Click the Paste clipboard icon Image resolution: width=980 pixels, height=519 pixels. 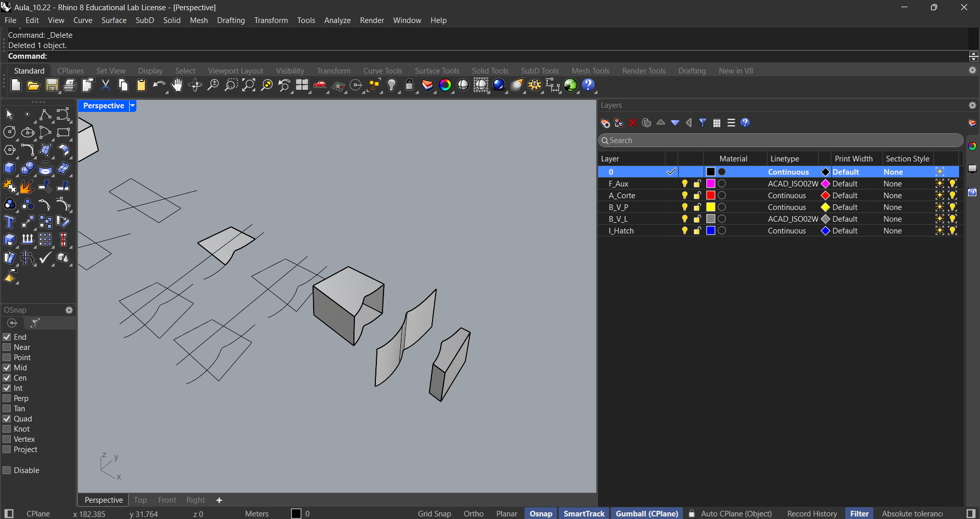tap(141, 85)
